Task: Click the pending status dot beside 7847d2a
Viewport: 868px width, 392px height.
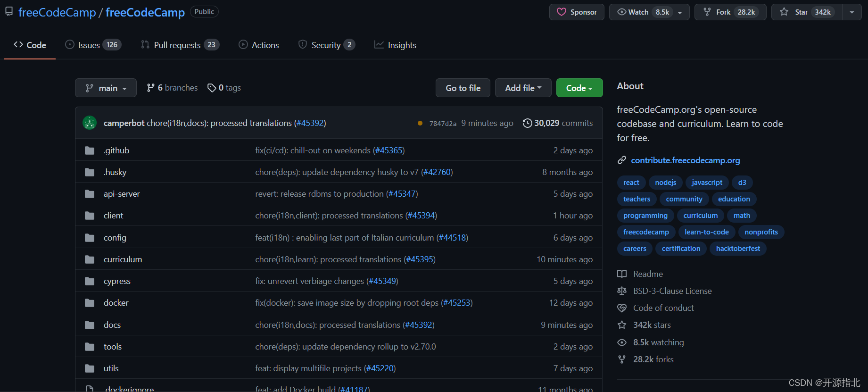Action: point(420,123)
